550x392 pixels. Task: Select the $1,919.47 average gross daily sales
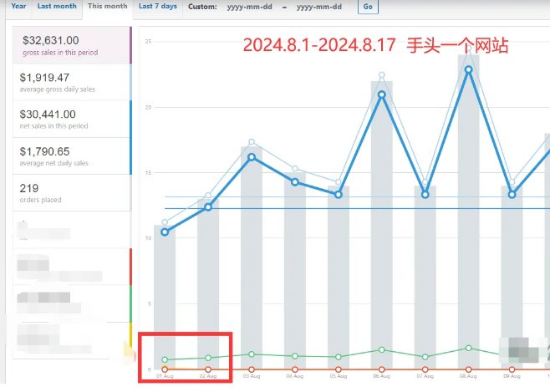(72, 82)
